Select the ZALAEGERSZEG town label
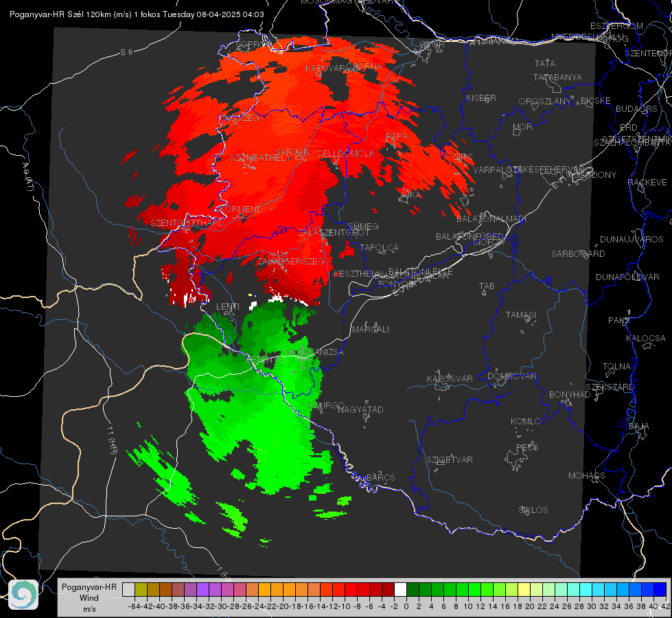 (290, 261)
